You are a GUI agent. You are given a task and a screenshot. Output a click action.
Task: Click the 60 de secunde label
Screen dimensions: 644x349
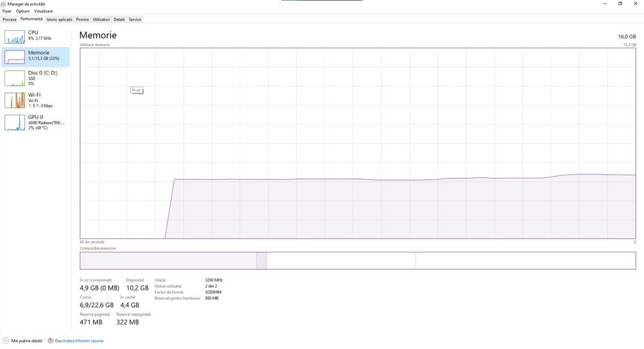92,242
